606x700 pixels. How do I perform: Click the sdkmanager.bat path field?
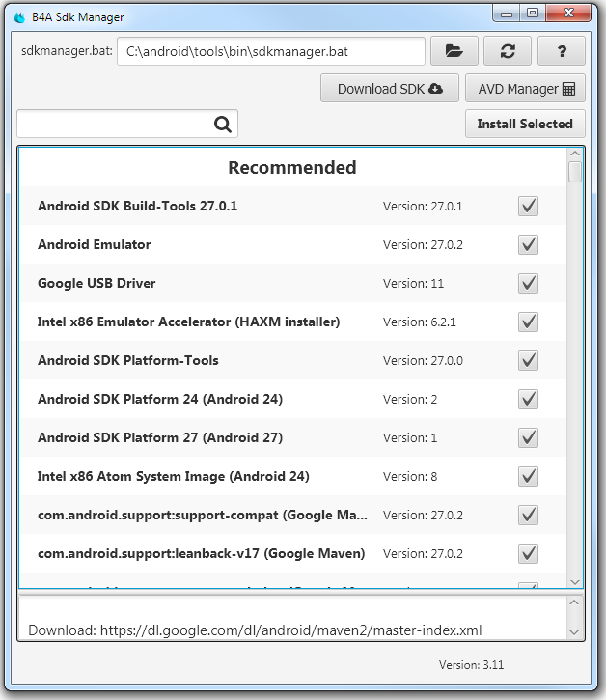[271, 51]
